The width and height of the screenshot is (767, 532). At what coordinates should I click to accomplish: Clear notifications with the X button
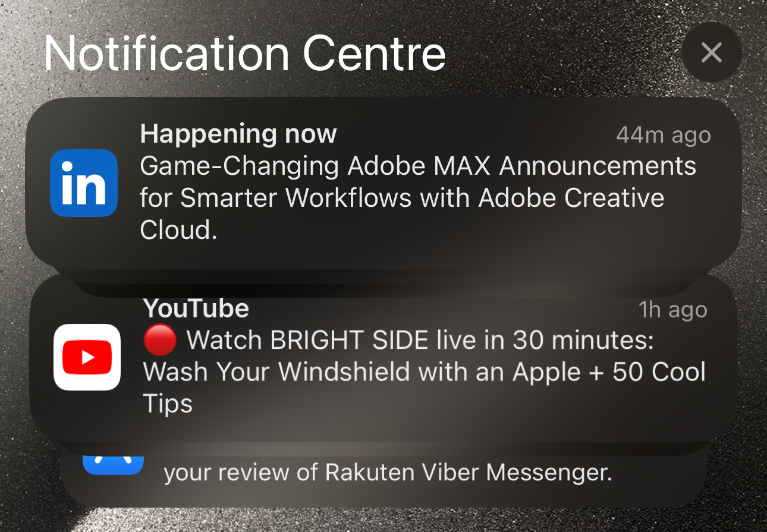(711, 53)
